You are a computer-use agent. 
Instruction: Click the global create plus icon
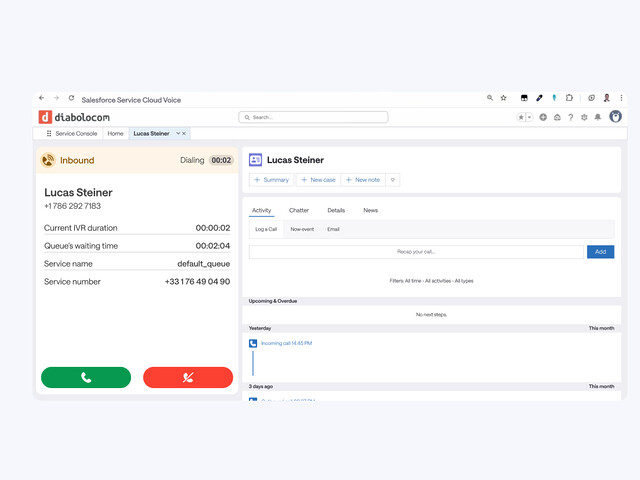click(x=543, y=117)
